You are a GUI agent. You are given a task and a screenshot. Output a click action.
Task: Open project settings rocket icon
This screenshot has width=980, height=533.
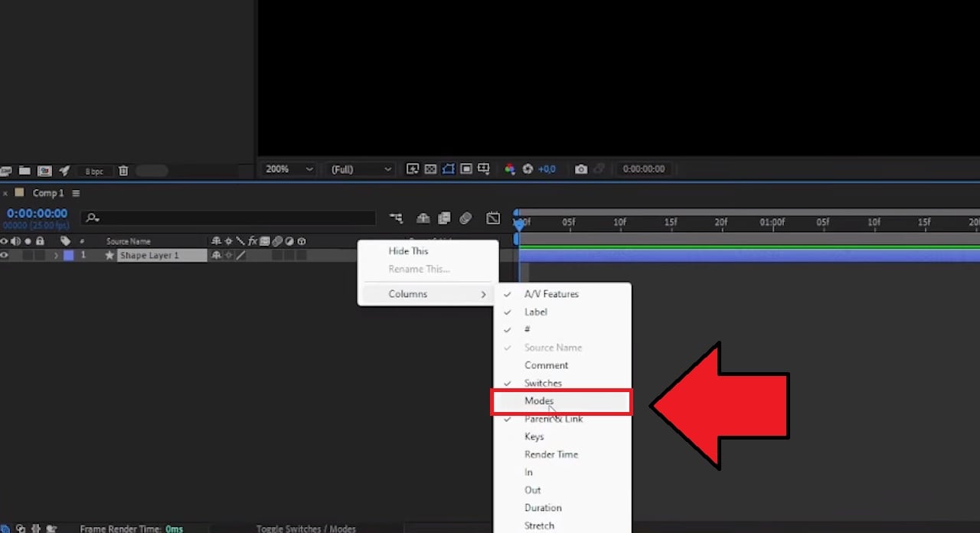tap(64, 171)
